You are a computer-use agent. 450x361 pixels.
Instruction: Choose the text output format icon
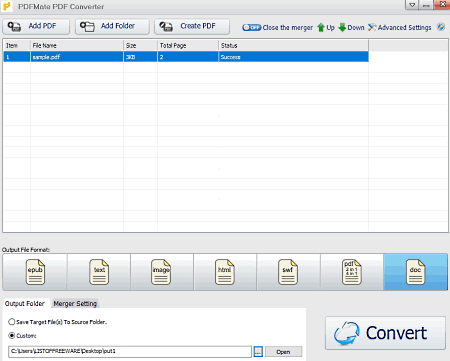click(x=99, y=272)
